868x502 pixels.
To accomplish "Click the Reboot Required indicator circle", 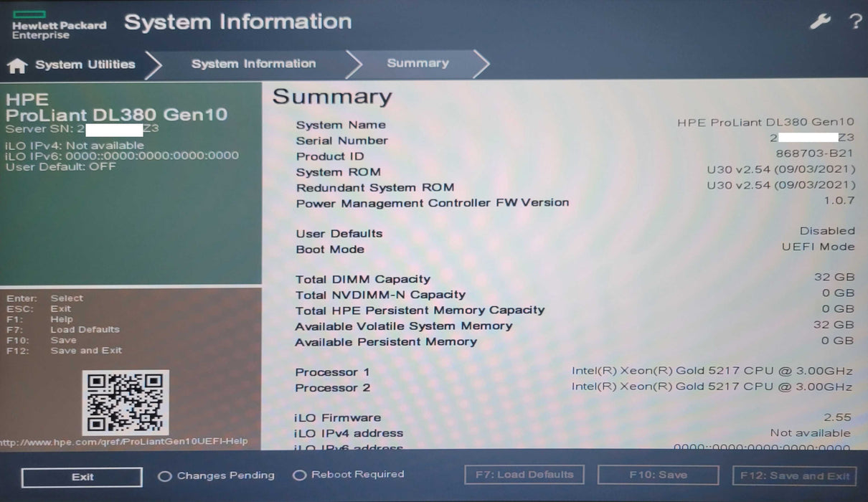I will click(x=300, y=475).
